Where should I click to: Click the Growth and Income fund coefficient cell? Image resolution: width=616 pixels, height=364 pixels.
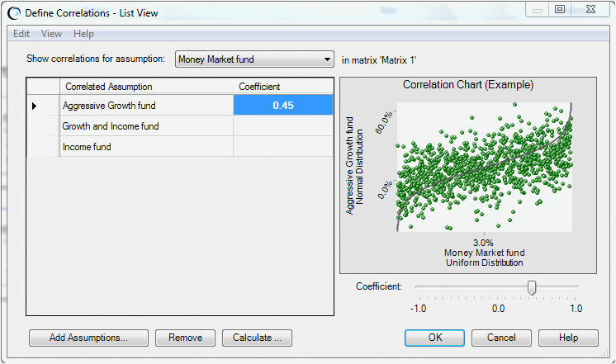[x=283, y=126]
